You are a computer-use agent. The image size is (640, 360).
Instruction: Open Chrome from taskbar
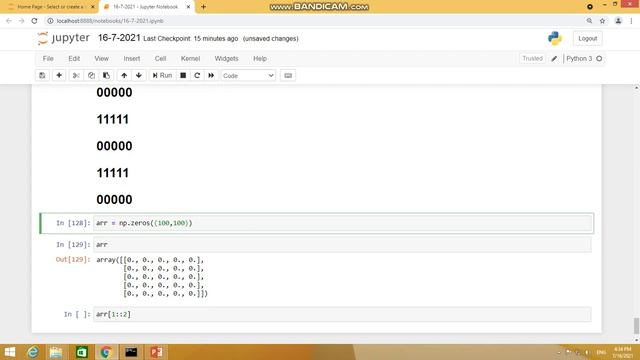(106, 352)
